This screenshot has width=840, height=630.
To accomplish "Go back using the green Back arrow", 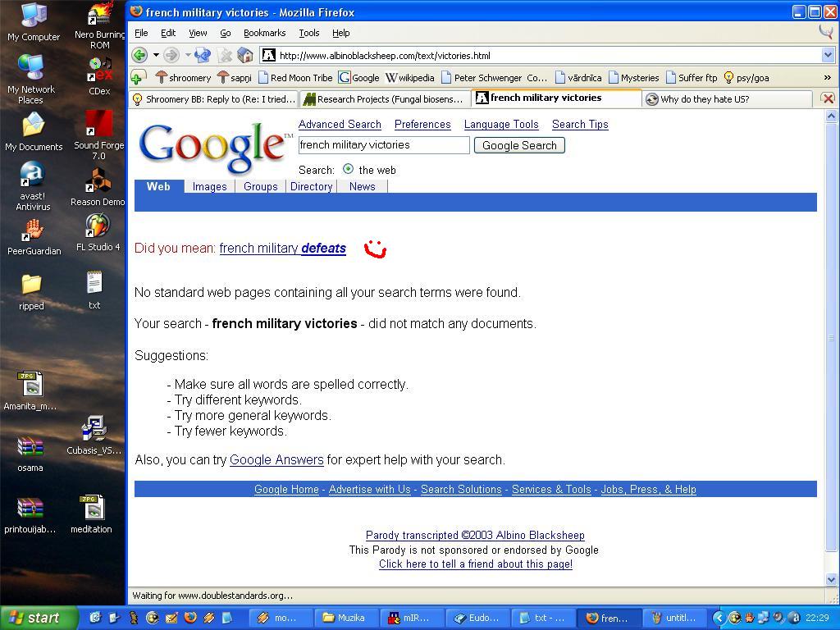I will [139, 55].
